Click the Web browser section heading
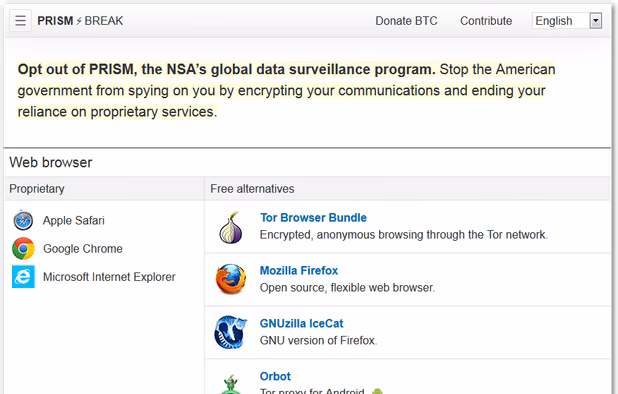The height and width of the screenshot is (394, 618). 51,162
